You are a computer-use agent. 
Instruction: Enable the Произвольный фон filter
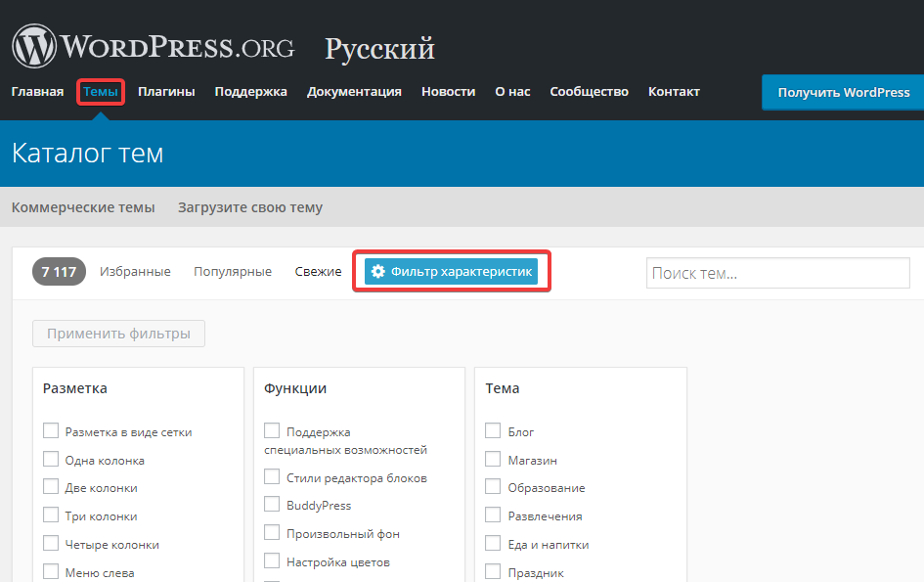pyautogui.click(x=272, y=532)
